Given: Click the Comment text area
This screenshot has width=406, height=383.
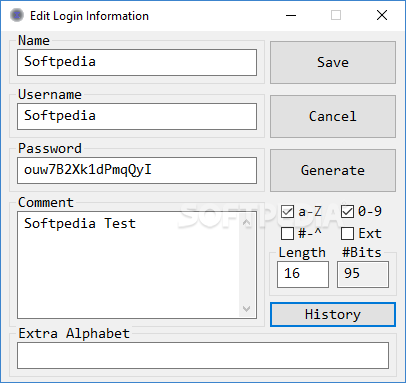Looking at the screenshot, I should click(128, 265).
